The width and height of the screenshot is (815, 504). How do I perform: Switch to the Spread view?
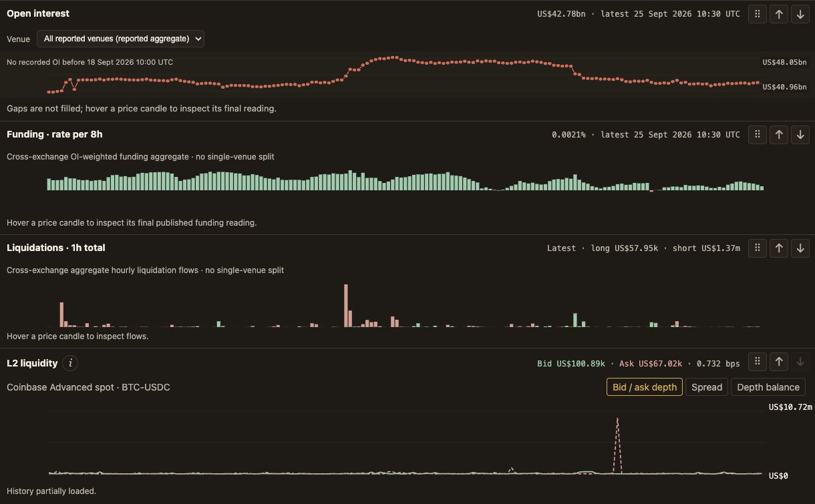click(x=707, y=387)
